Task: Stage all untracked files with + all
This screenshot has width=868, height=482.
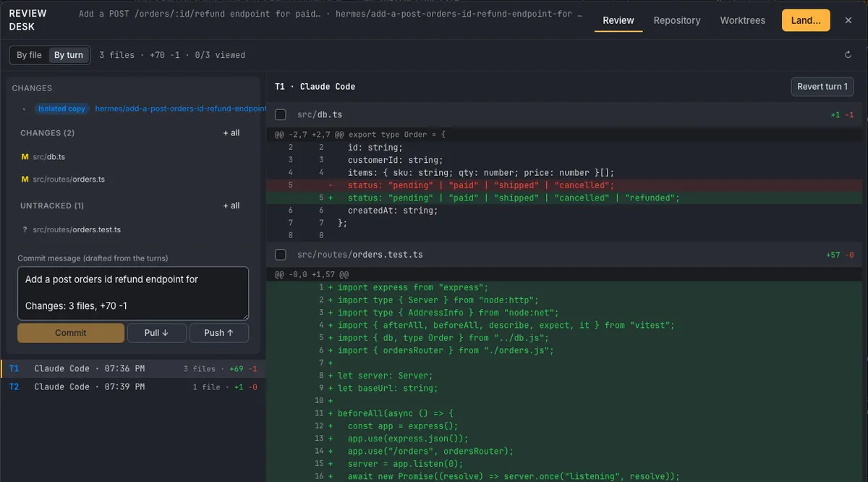Action: (x=231, y=206)
